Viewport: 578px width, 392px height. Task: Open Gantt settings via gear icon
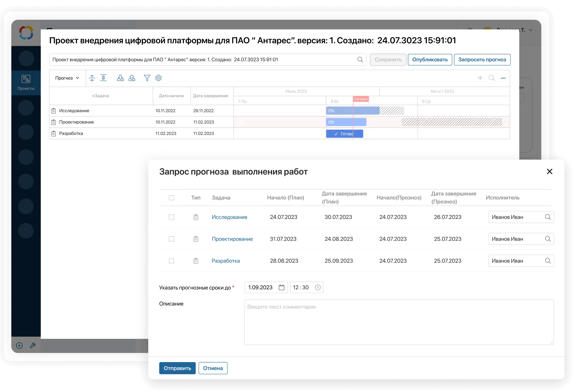[x=158, y=78]
